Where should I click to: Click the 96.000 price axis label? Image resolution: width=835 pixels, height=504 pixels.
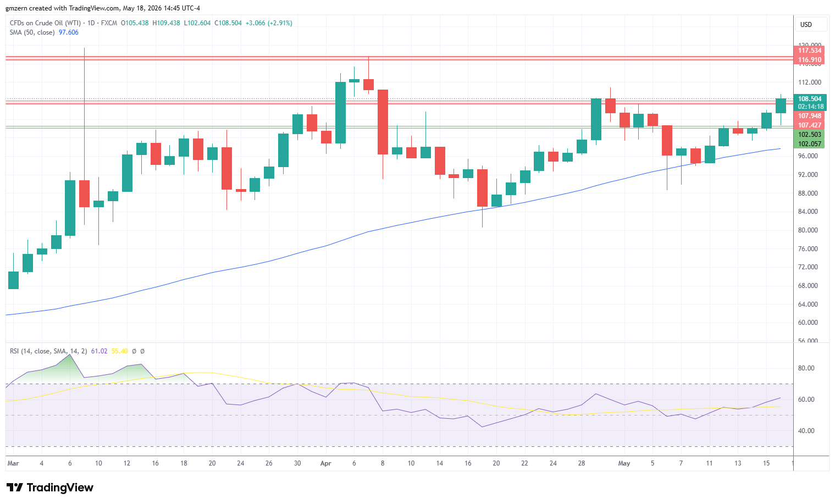tap(808, 156)
